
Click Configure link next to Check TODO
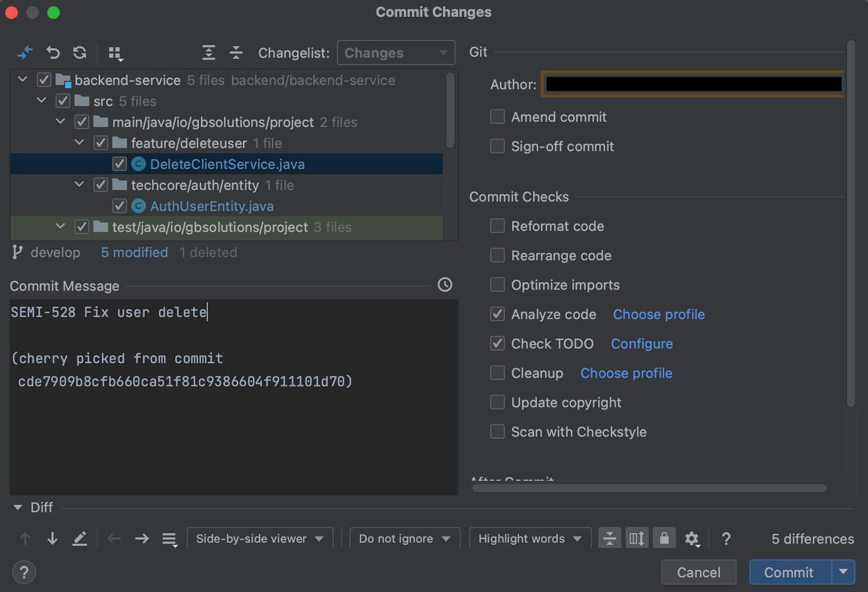[641, 344]
